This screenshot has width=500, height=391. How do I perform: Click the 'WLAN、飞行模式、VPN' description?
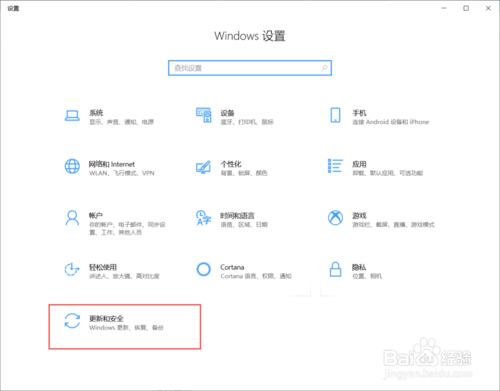pos(122,173)
